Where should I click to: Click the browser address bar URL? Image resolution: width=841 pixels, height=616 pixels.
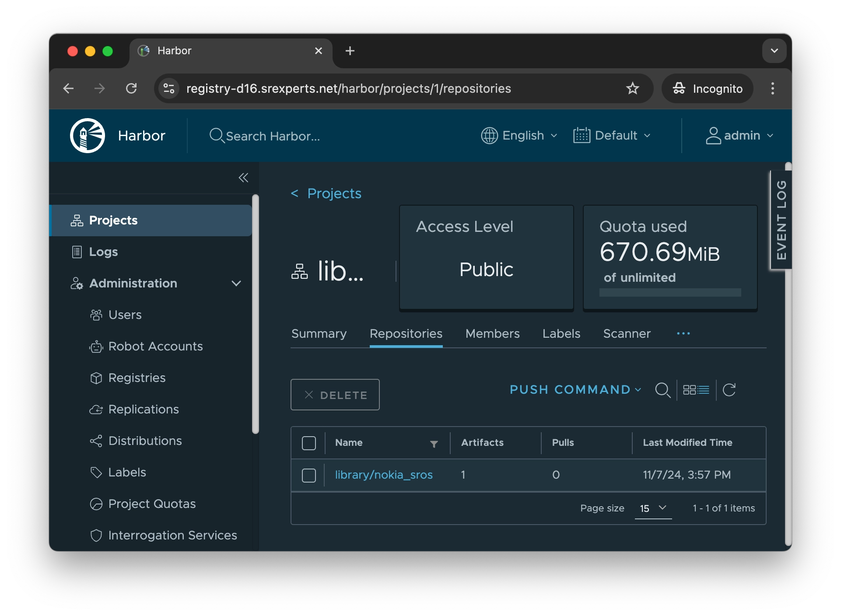click(348, 88)
